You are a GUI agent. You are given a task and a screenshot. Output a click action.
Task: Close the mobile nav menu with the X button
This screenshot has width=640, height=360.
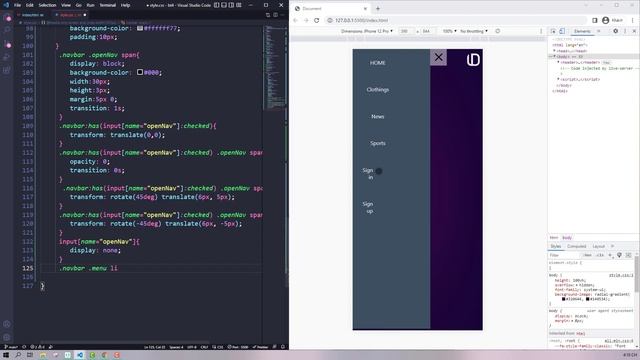point(438,57)
